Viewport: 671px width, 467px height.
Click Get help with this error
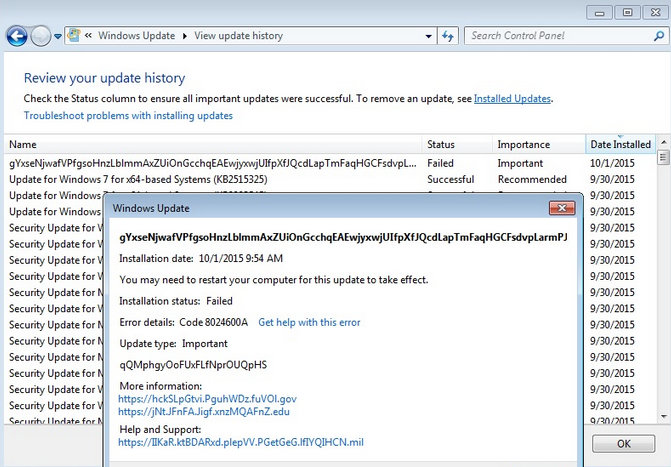click(x=309, y=322)
